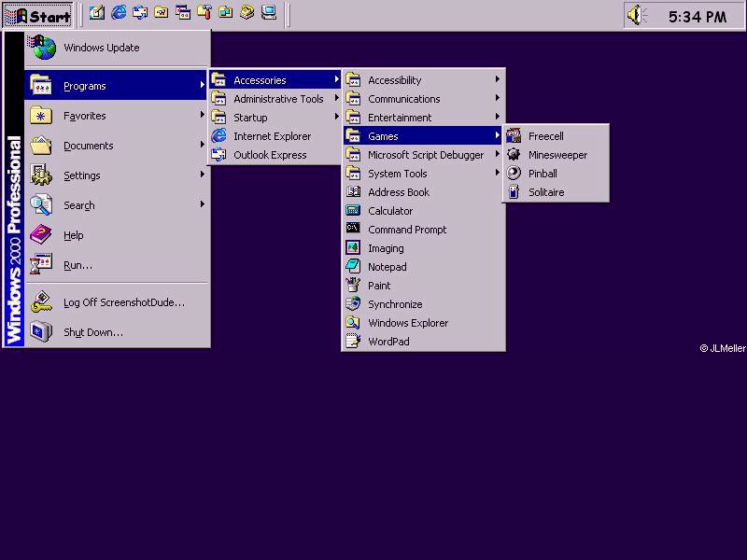Click the Paint brushes icon
747x560 pixels.
[353, 286]
